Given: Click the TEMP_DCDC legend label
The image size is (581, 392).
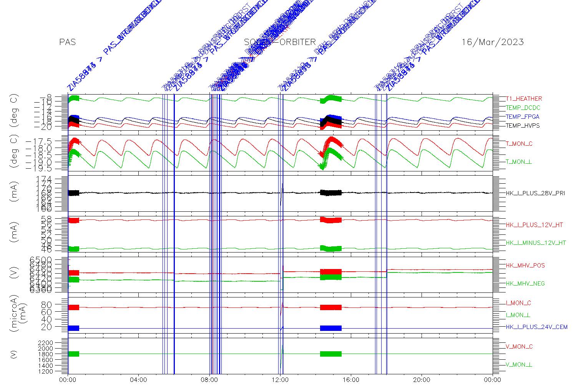Looking at the screenshot, I should [523, 108].
